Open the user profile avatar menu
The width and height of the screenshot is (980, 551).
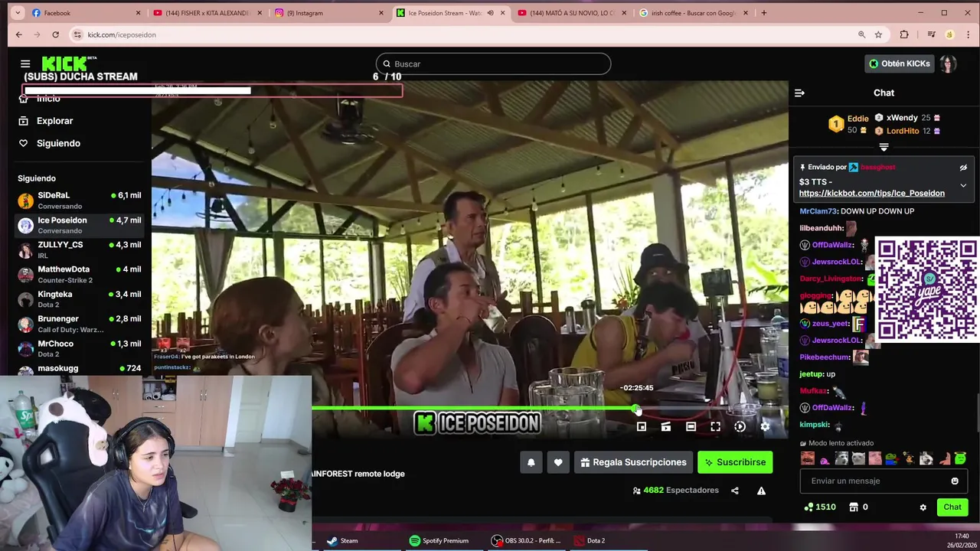(x=949, y=64)
